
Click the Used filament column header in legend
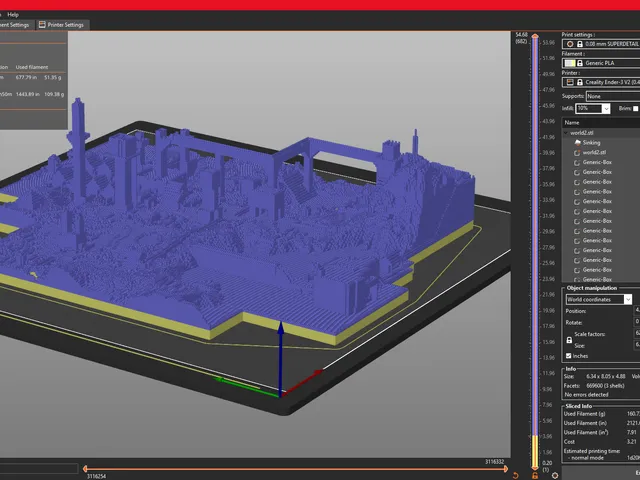tap(32, 67)
